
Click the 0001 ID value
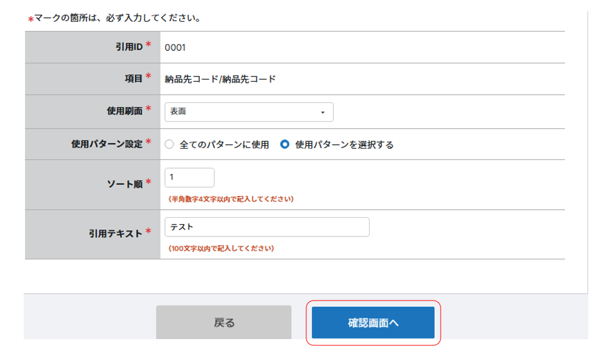coord(175,47)
